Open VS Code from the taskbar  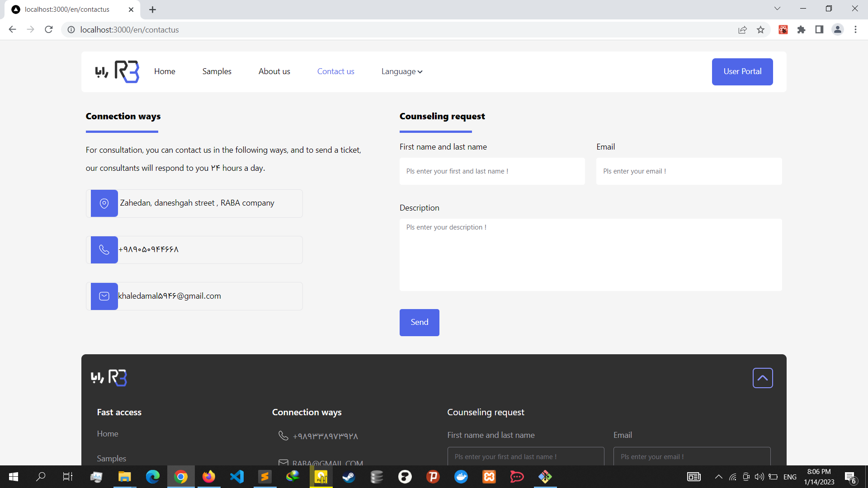click(x=236, y=477)
